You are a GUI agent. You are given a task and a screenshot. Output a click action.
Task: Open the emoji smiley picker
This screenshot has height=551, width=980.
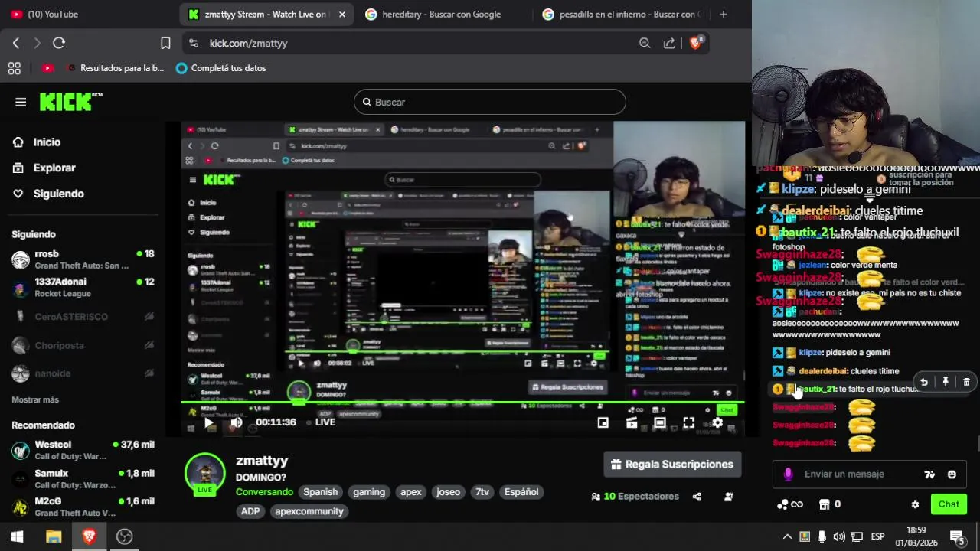pos(952,474)
